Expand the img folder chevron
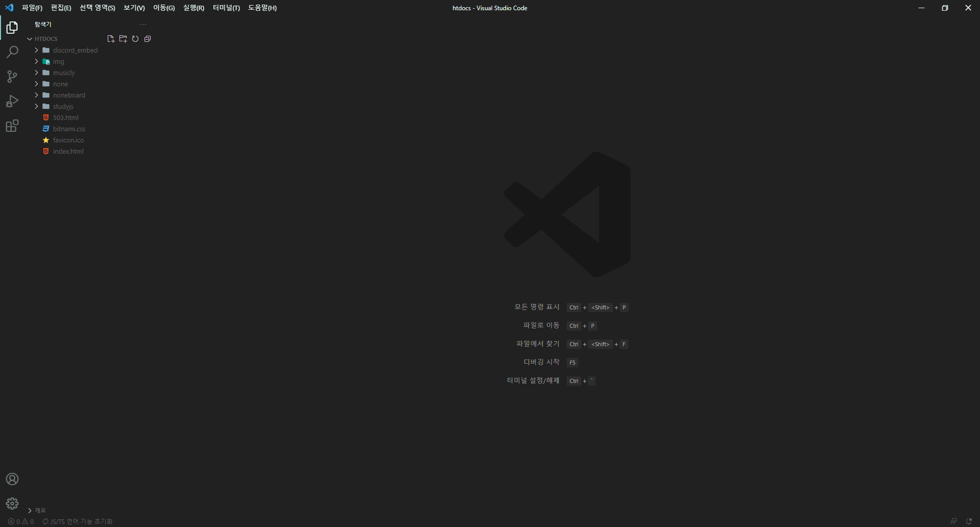The image size is (980, 527). tap(36, 61)
